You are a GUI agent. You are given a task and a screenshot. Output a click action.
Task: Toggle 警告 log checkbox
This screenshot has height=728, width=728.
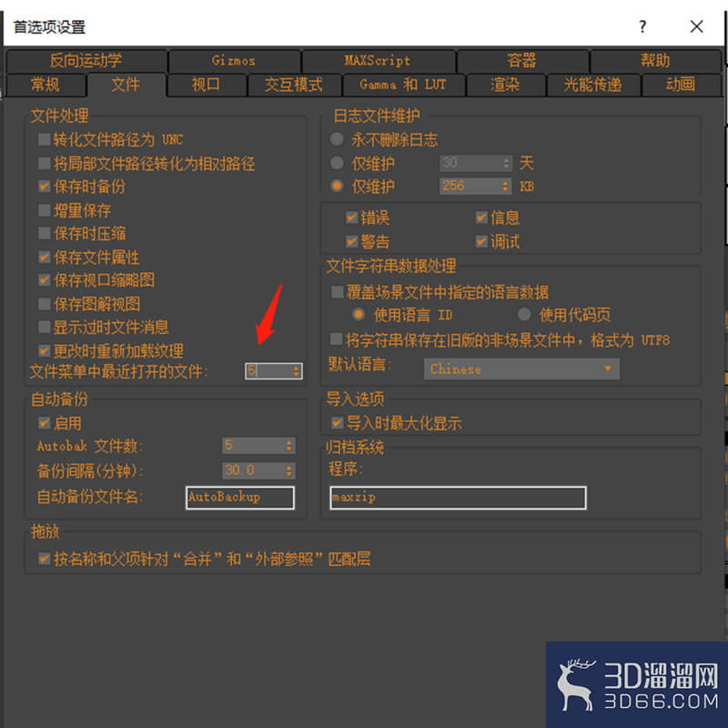[352, 241]
